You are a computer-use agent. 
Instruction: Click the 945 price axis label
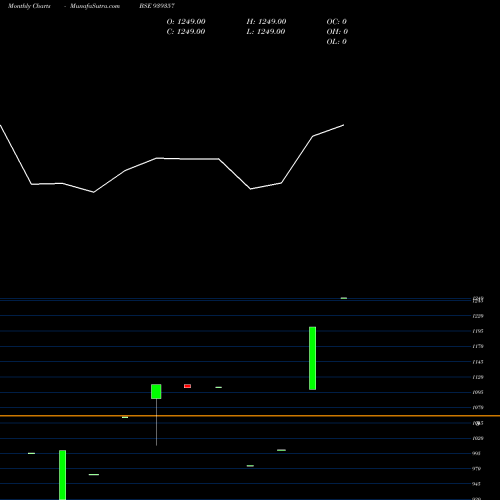pos(477,484)
